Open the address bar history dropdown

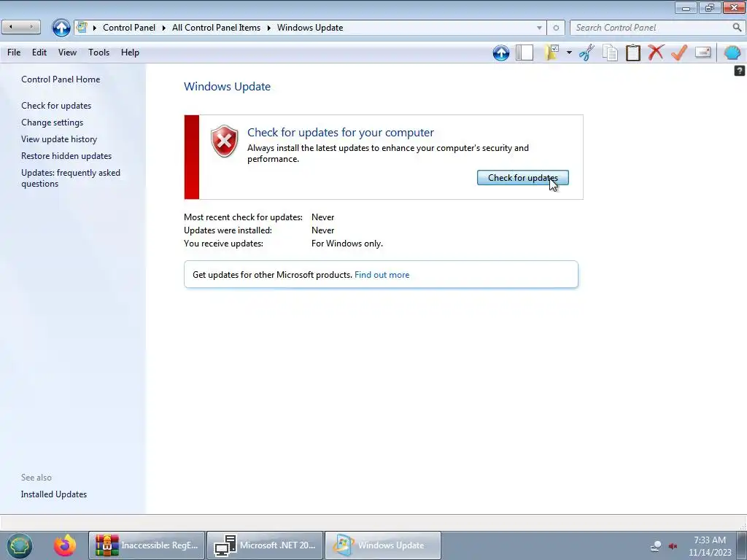click(539, 28)
